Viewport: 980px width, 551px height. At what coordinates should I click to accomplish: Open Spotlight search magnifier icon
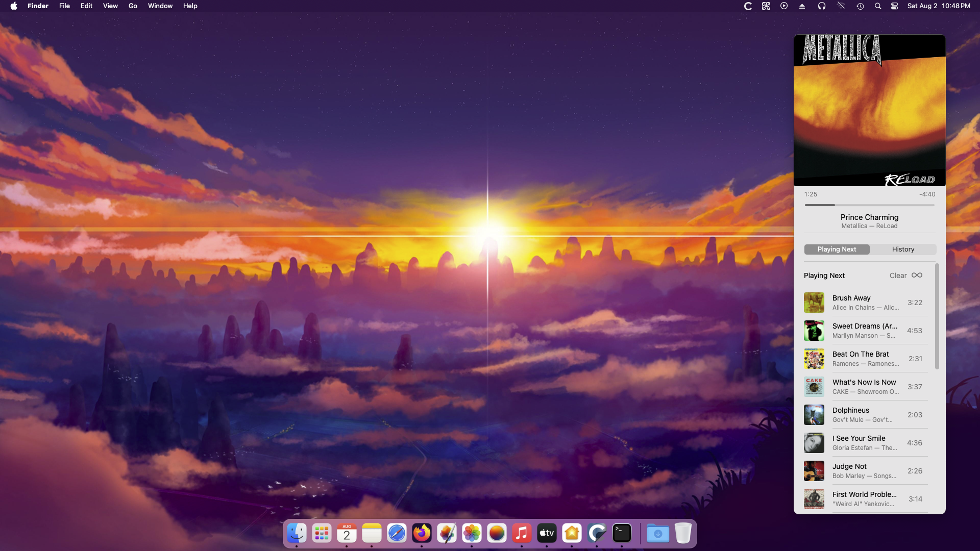click(878, 6)
